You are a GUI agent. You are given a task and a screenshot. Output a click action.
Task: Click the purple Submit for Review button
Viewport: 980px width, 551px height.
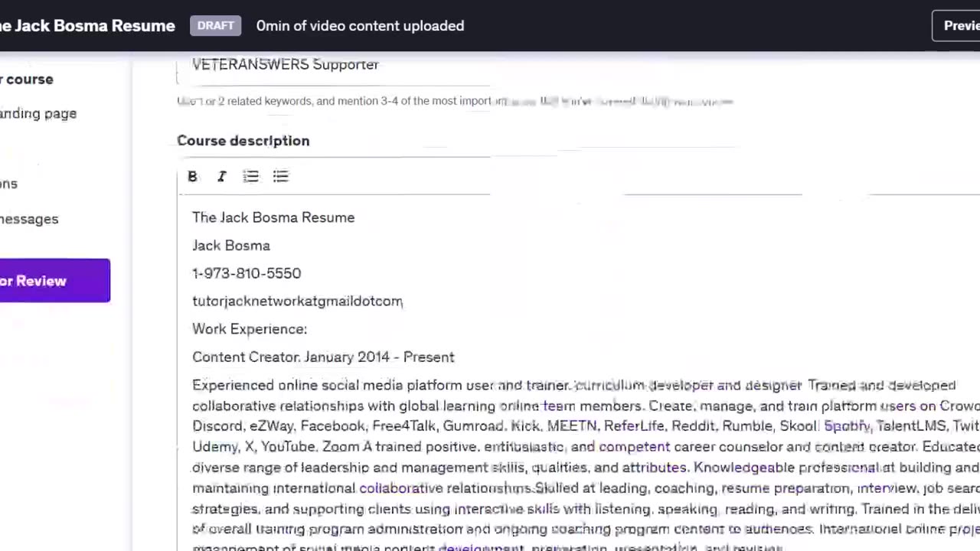[54, 281]
